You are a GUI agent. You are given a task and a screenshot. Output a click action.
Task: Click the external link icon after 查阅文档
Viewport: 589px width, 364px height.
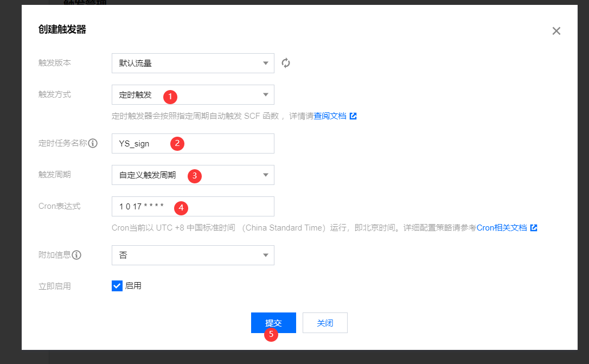tap(353, 116)
